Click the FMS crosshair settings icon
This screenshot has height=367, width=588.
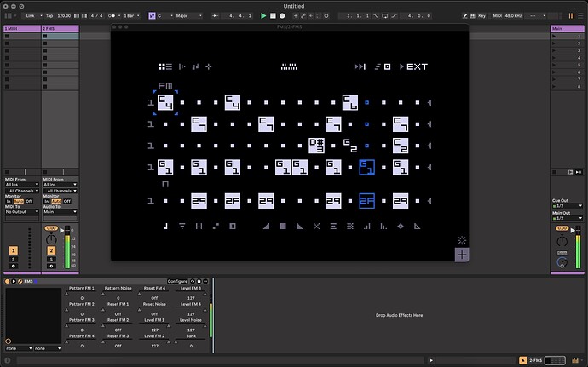(209, 66)
